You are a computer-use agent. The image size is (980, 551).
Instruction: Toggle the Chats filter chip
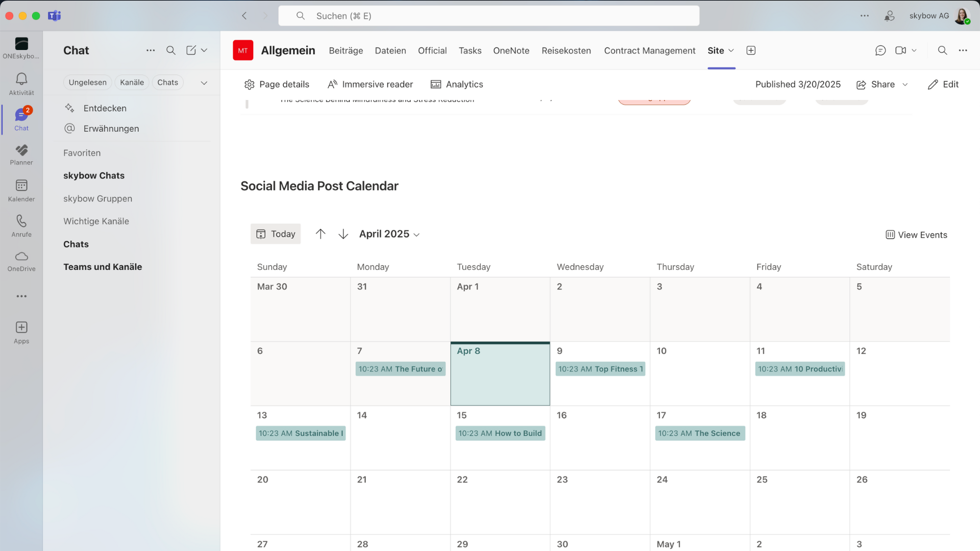point(167,83)
